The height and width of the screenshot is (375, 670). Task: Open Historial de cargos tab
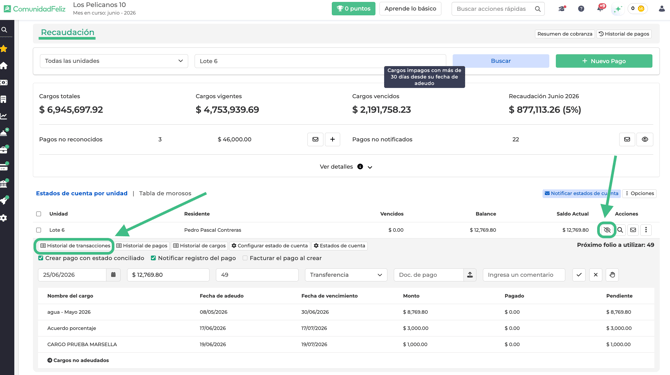199,246
